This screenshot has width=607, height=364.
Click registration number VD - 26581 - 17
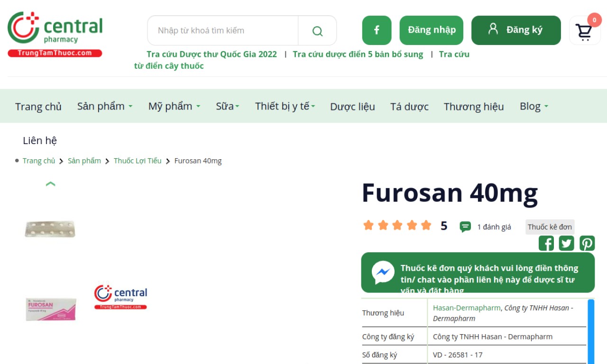click(458, 355)
